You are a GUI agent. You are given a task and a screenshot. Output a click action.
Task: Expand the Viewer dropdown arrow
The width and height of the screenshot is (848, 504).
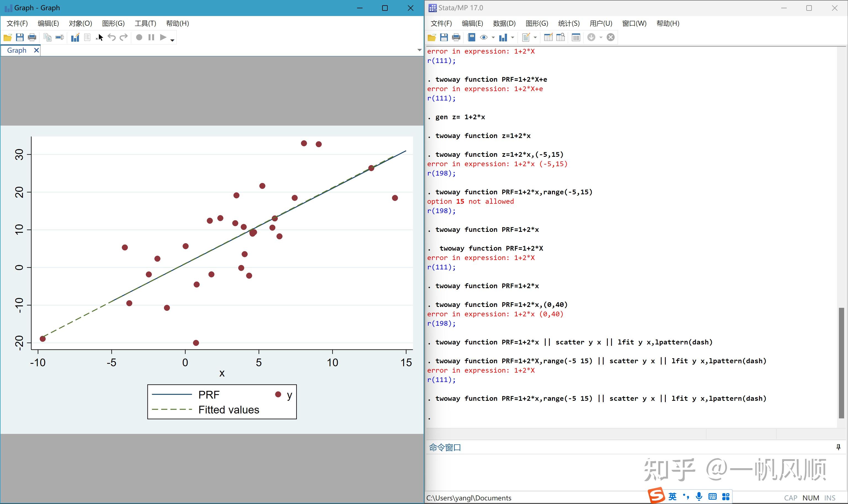tap(493, 38)
